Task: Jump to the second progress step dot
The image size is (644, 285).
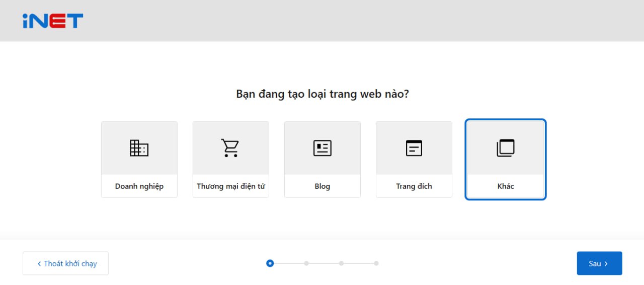Action: [x=306, y=263]
